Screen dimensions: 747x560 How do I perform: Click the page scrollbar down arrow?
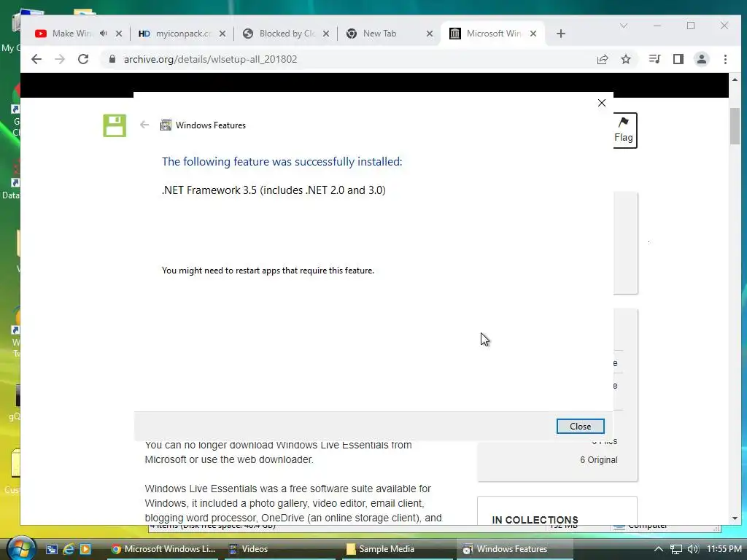pos(734,518)
